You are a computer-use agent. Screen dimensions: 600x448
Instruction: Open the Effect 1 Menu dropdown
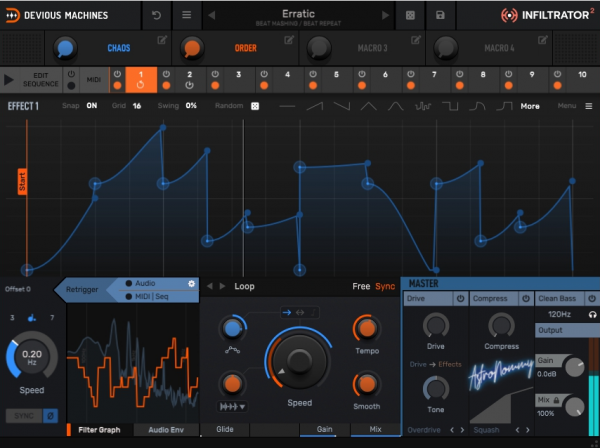572,105
